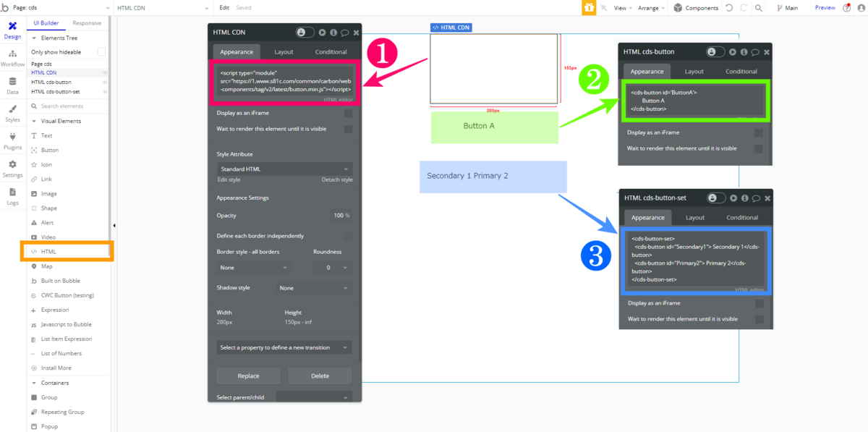This screenshot has width=868, height=432.
Task: Open the help question mark icon
Action: click(x=847, y=7)
